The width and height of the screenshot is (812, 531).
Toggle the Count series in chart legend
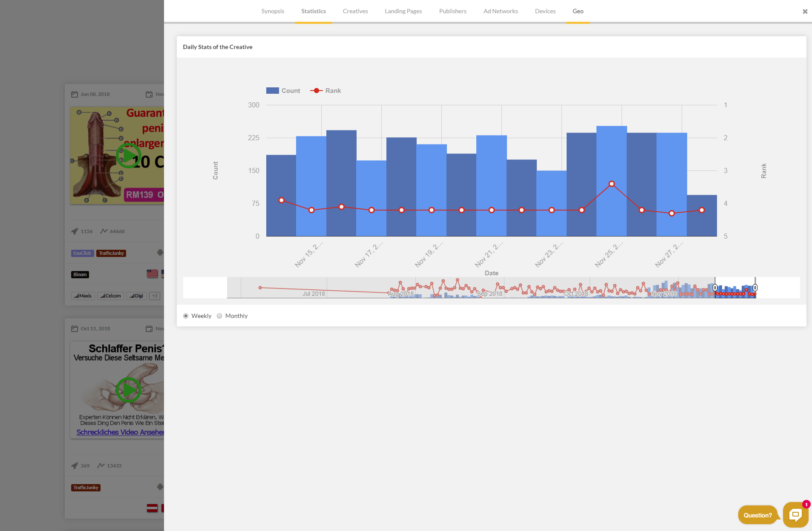tap(283, 91)
